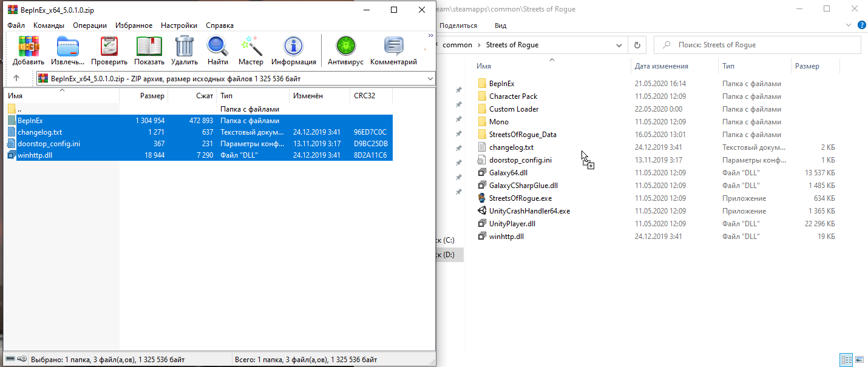The width and height of the screenshot is (868, 367).
Task: Open the Операции menu
Action: (x=90, y=25)
